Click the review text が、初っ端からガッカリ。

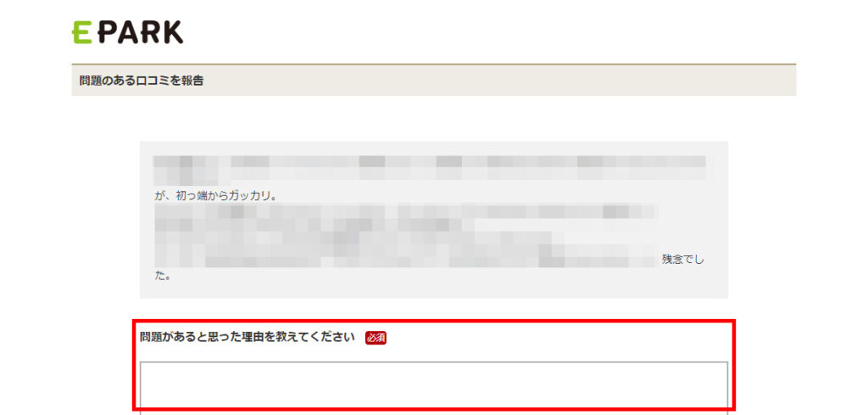pyautogui.click(x=215, y=196)
